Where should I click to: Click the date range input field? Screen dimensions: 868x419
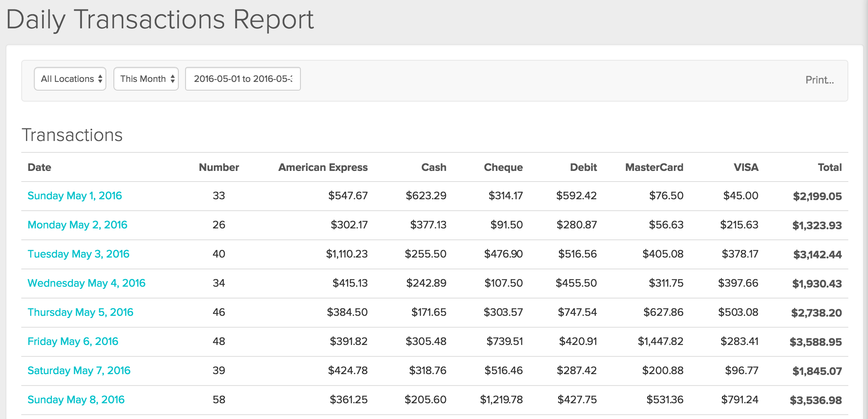click(x=243, y=79)
